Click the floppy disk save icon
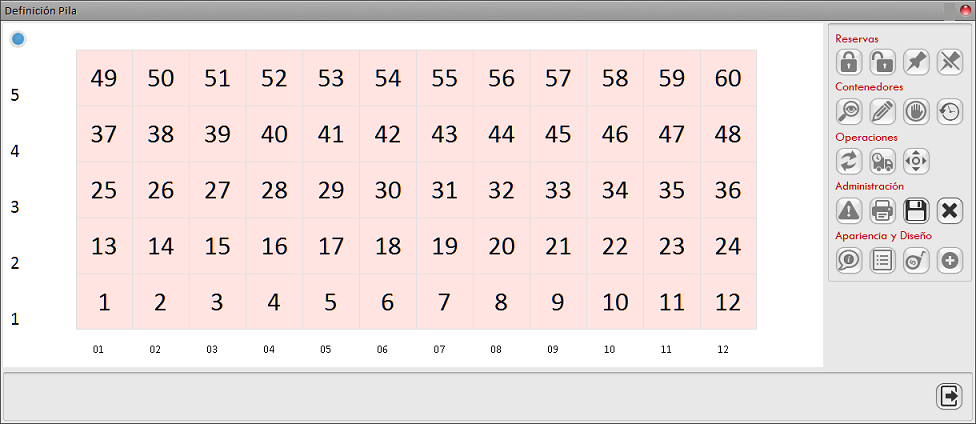 click(x=916, y=211)
